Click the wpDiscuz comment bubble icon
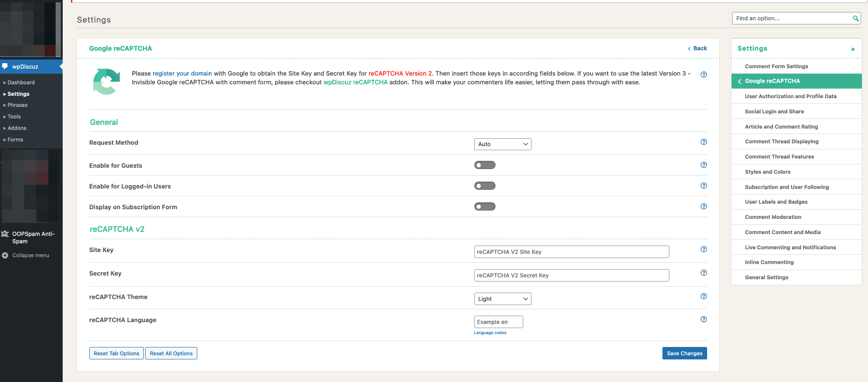868x382 pixels. coord(5,66)
